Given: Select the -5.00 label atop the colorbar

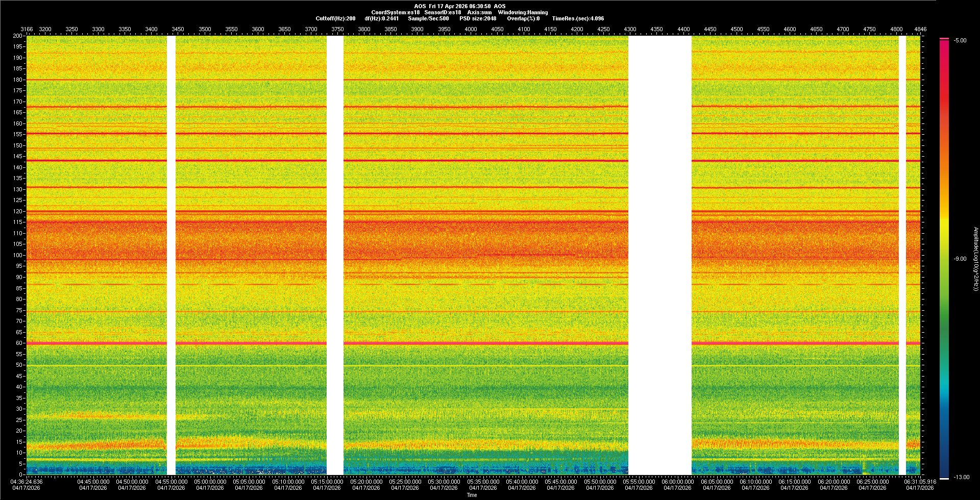Looking at the screenshot, I should [x=960, y=41].
